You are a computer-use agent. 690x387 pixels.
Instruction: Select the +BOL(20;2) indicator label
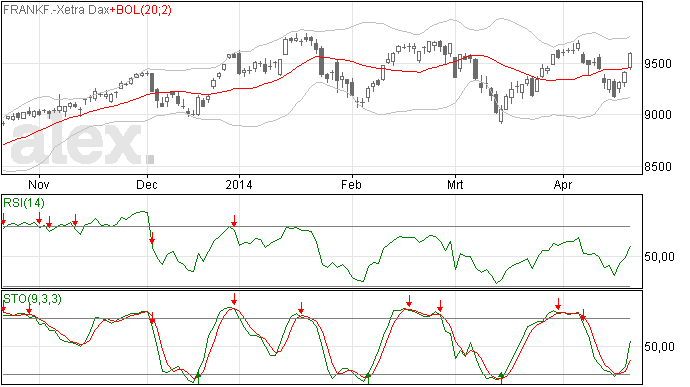pyautogui.click(x=140, y=10)
